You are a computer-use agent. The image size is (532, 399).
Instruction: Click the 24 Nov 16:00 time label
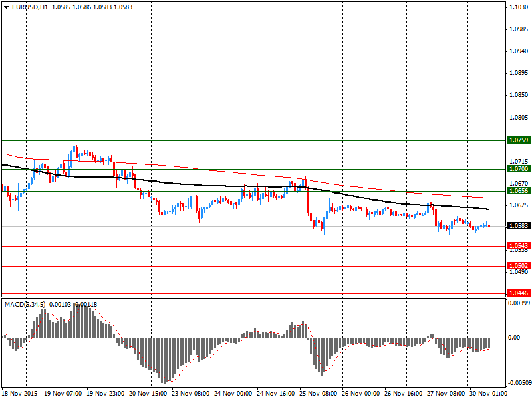(276, 394)
